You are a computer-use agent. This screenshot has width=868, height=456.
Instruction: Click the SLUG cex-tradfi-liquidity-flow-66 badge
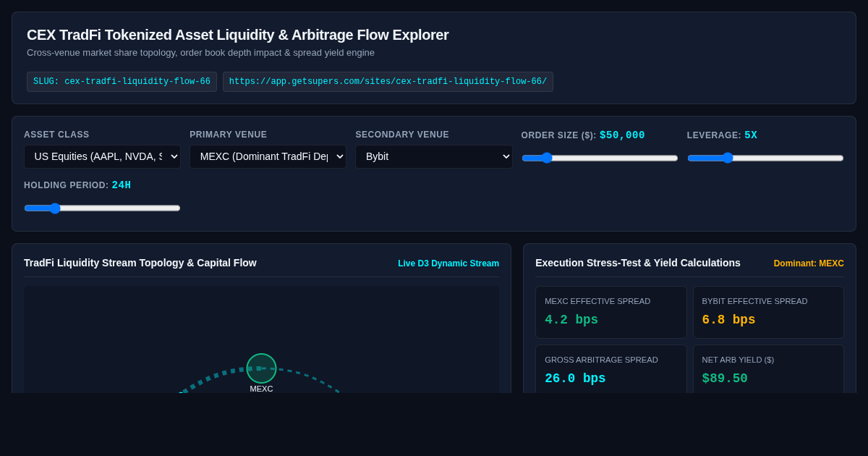click(x=122, y=82)
